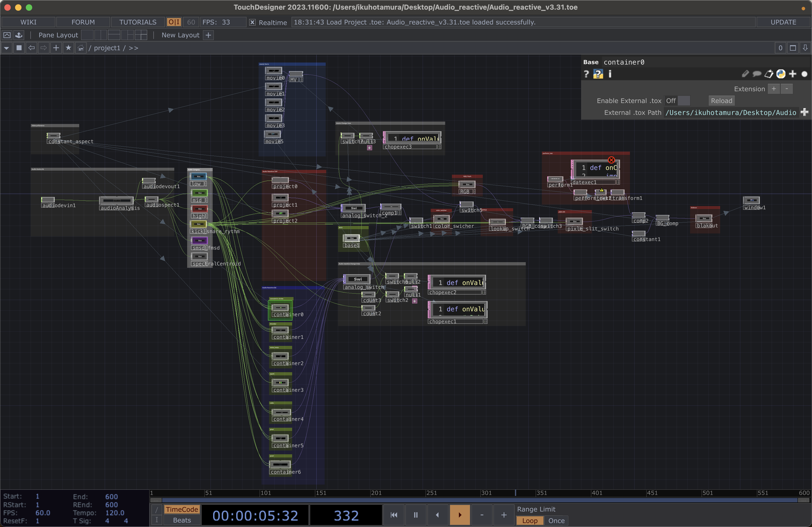This screenshot has height=527, width=812.
Task: Click project1 in the path bar
Action: 107,48
